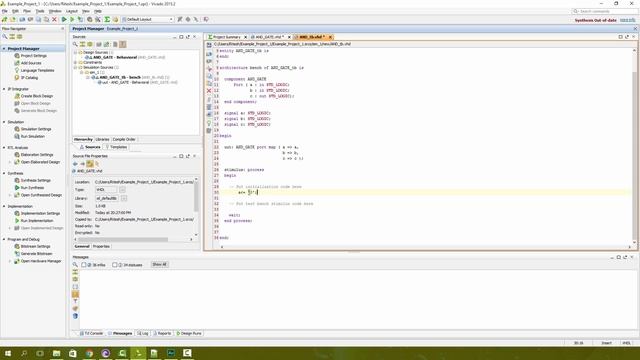Click the more info link beside Synthesis Out-of-date
Viewport: 640px width, 360px height.
point(627,20)
